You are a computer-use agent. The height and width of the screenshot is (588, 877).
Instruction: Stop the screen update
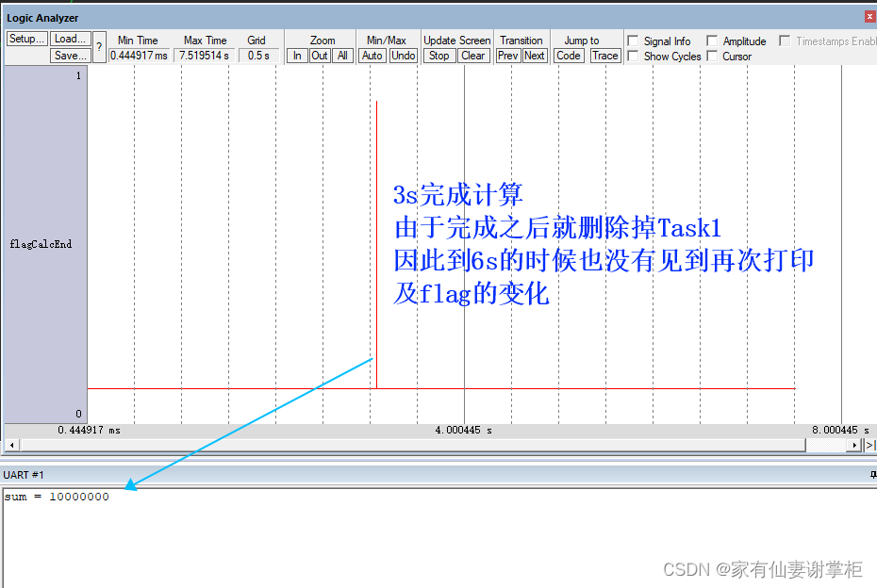tap(438, 56)
